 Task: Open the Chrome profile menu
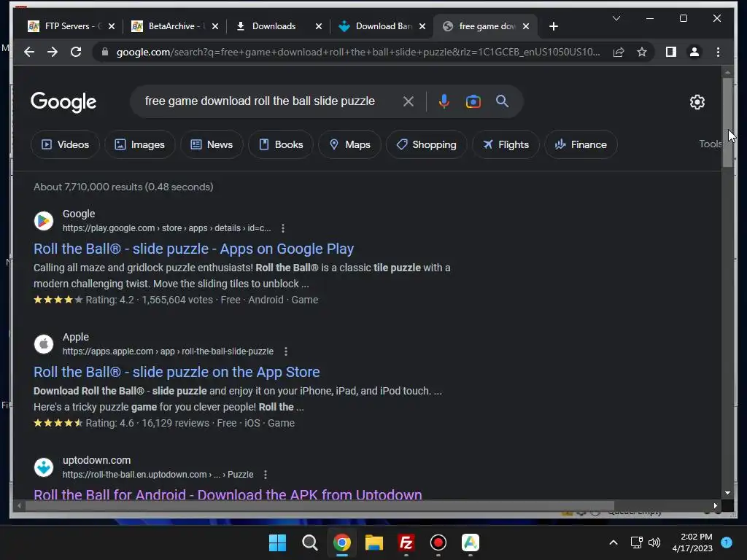click(694, 52)
